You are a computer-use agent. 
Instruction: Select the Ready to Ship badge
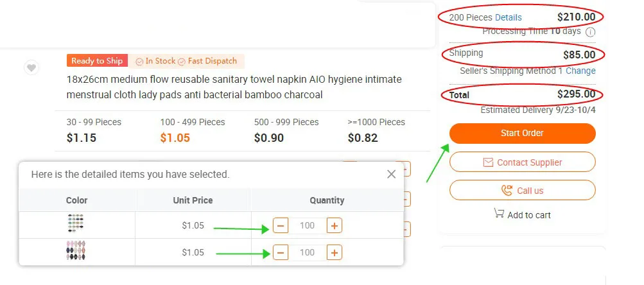click(97, 61)
